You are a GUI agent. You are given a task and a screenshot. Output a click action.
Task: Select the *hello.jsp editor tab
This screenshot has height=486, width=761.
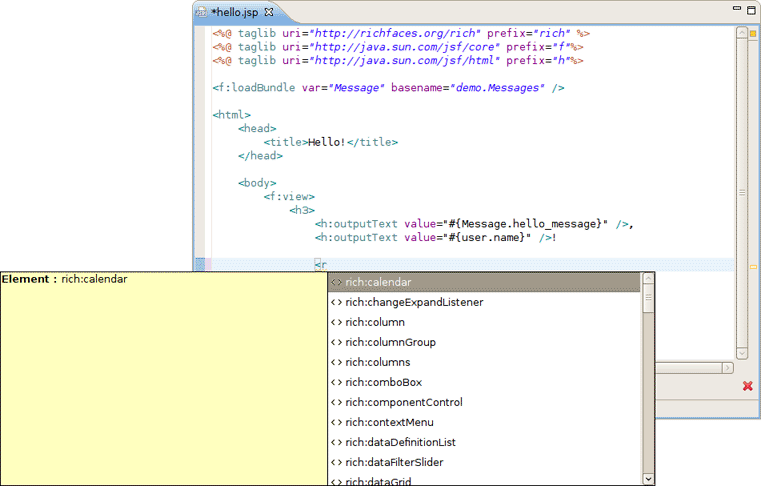click(235, 13)
